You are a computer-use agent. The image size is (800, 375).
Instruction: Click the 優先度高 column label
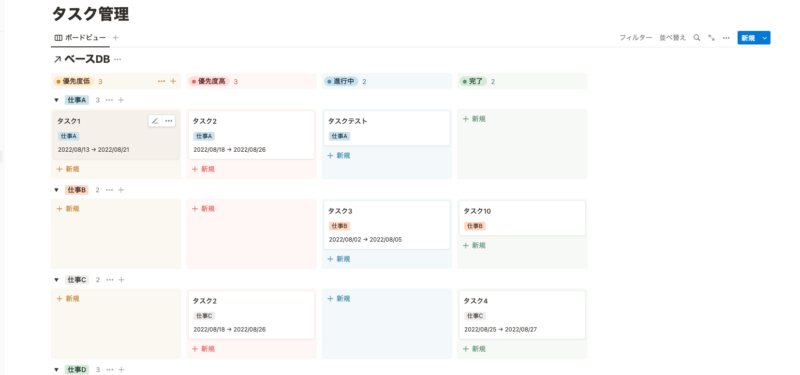click(209, 81)
